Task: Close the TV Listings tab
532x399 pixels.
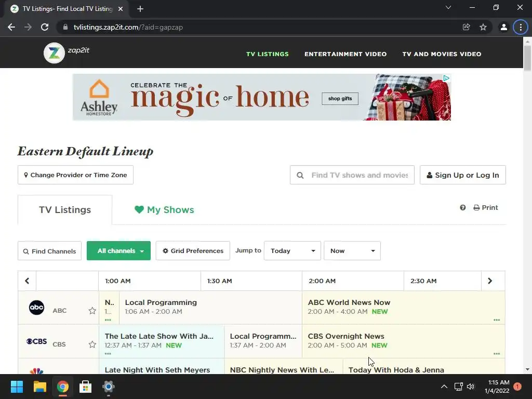Action: [x=121, y=9]
